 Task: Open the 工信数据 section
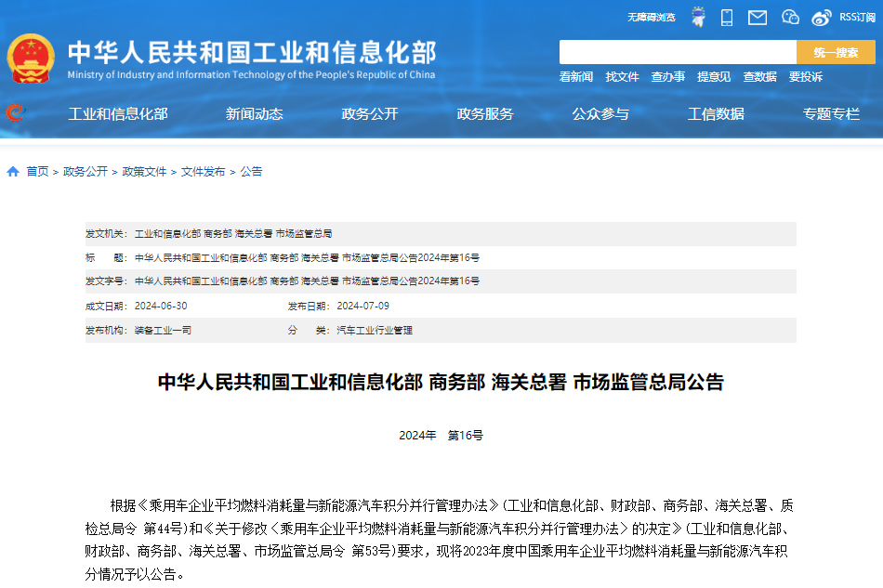[716, 113]
